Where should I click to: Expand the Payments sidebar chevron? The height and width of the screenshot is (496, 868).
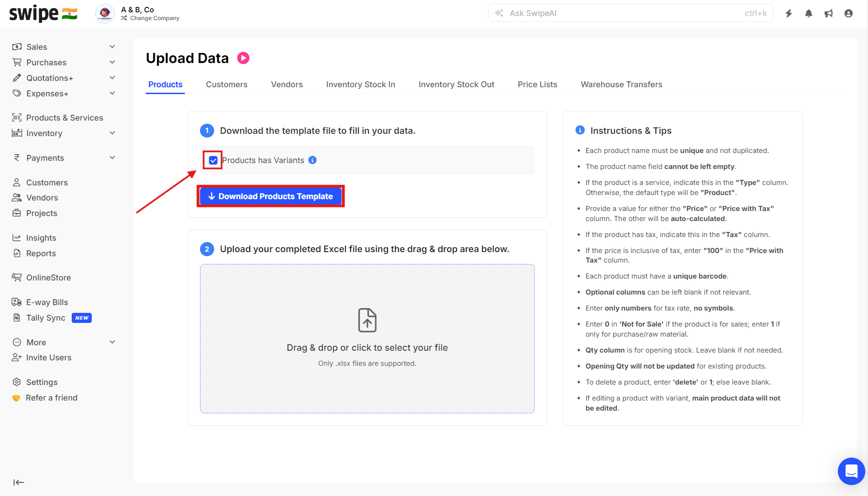112,158
